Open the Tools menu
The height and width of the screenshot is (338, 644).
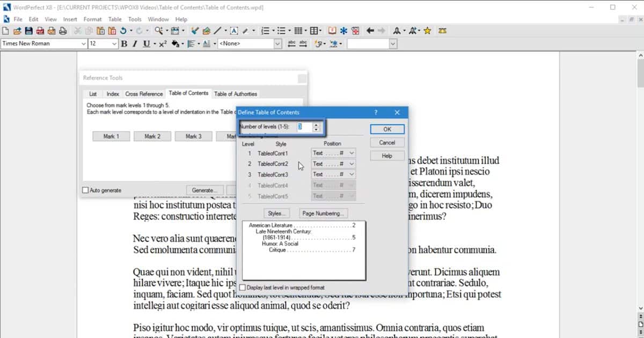134,19
